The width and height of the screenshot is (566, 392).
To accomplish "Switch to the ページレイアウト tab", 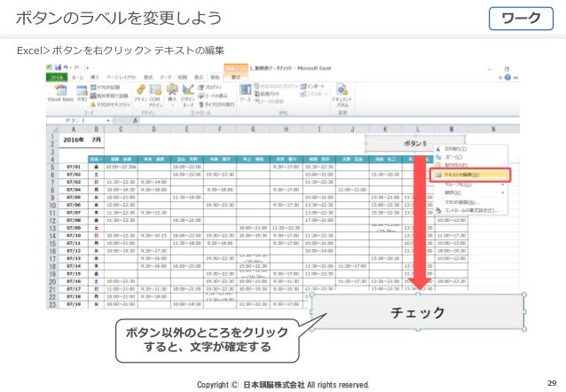I will tap(122, 77).
